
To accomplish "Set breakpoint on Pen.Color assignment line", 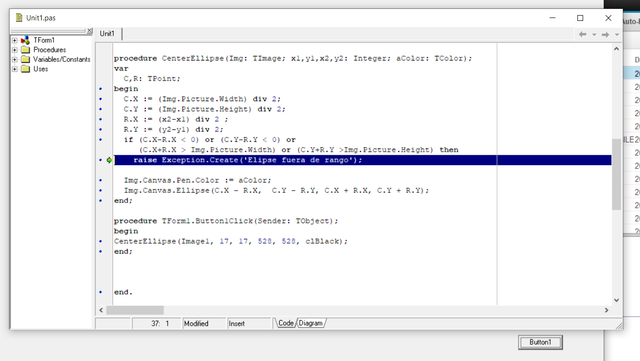I will coord(101,180).
